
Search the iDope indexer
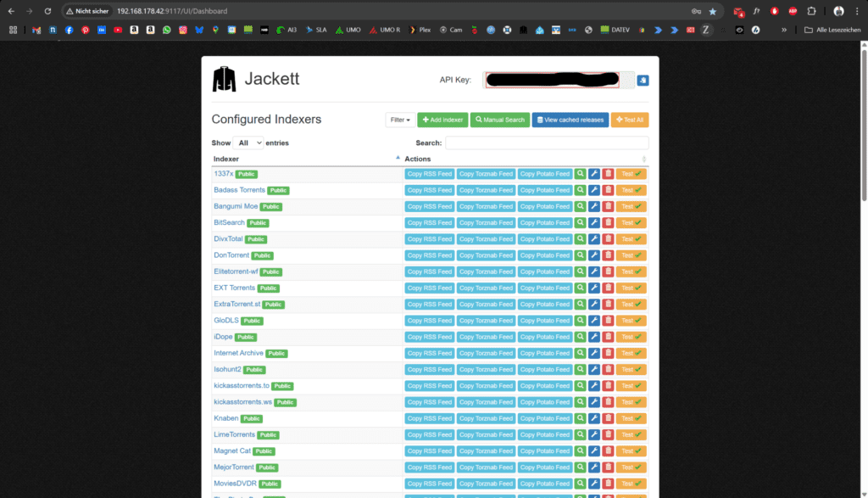pos(580,337)
